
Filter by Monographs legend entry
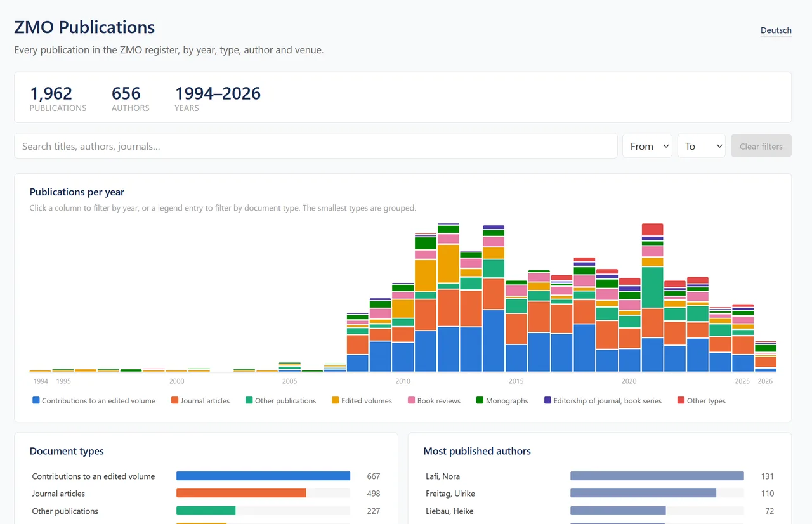pos(502,401)
